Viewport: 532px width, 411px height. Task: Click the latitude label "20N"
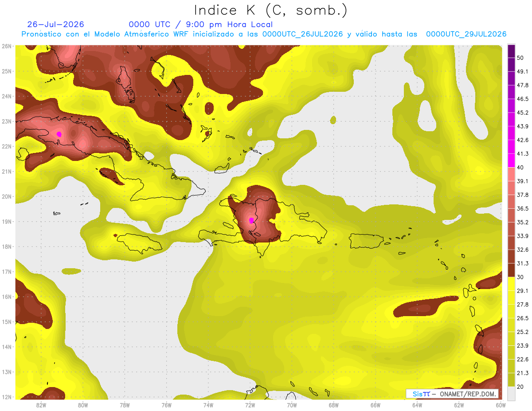pyautogui.click(x=6, y=196)
